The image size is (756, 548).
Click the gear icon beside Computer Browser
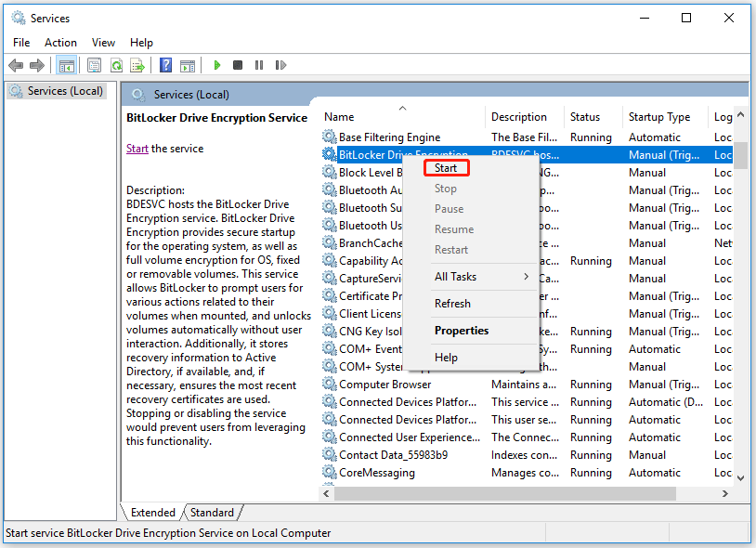(x=330, y=385)
